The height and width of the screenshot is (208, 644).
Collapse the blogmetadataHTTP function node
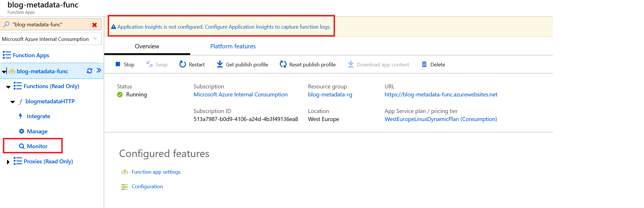point(13,102)
